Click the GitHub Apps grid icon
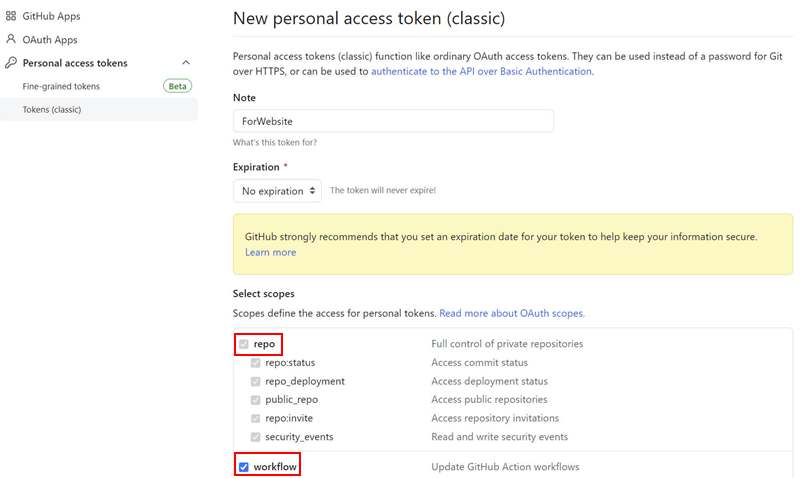Viewport: 800px width, 478px height. point(11,16)
